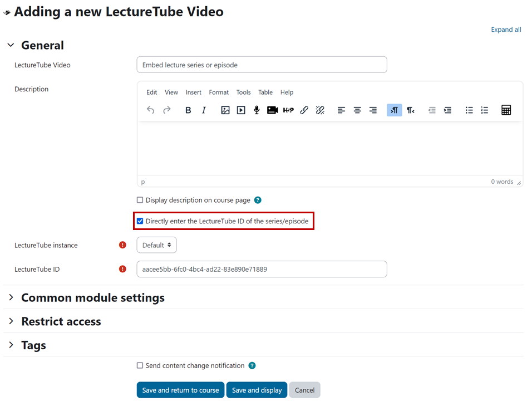Image resolution: width=532 pixels, height=401 pixels.
Task: Click the '0 words' counter
Action: [502, 182]
